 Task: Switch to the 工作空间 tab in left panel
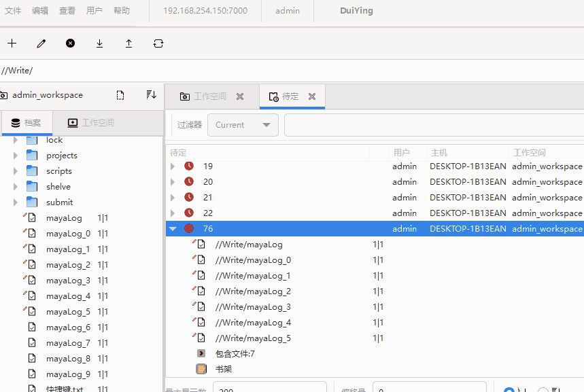pyautogui.click(x=90, y=123)
